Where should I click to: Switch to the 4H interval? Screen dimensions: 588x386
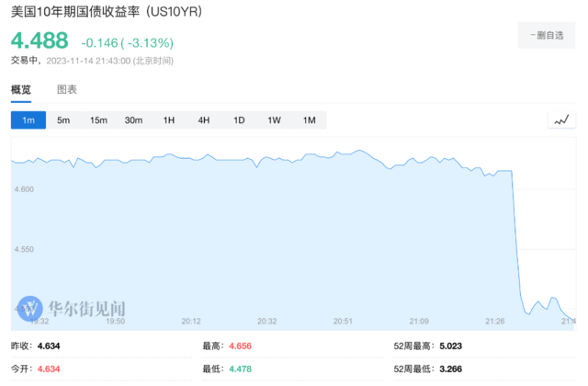203,120
